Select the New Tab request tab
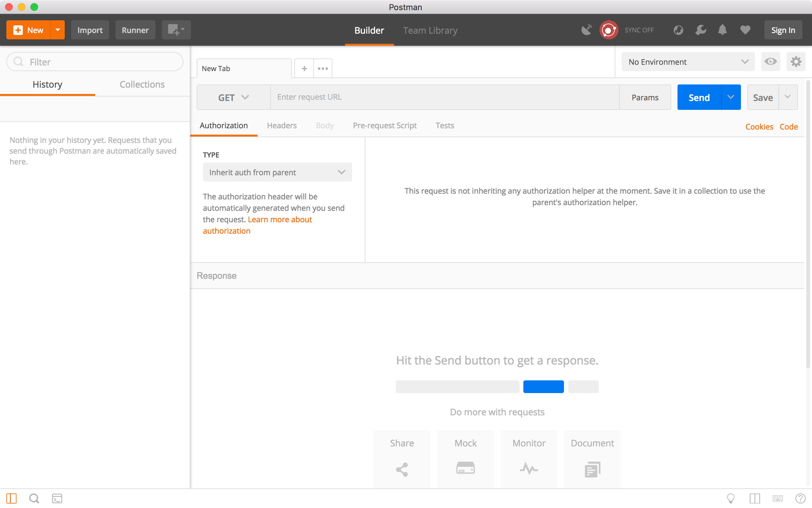812x508 pixels. 244,69
